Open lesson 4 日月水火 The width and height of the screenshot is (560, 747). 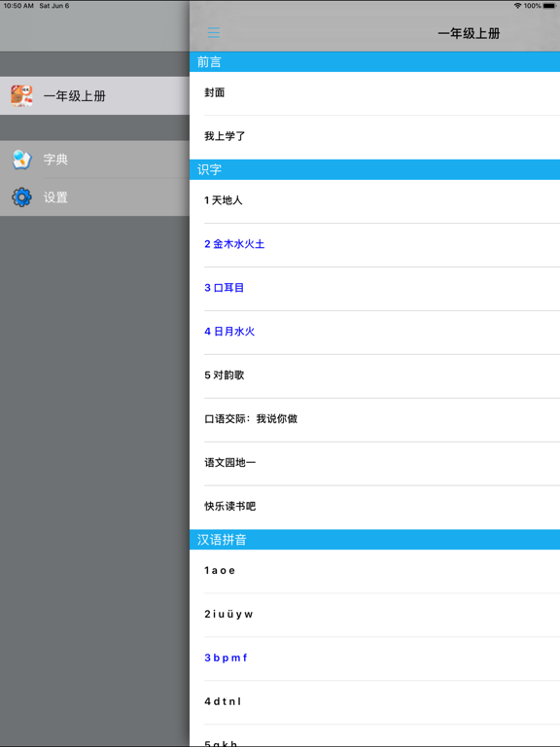point(374,333)
